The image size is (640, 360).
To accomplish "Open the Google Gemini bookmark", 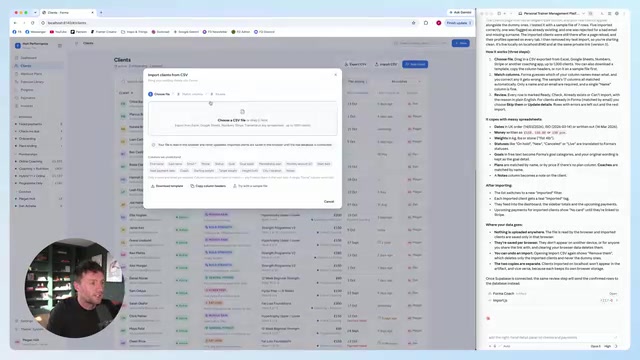I will 187,32.
